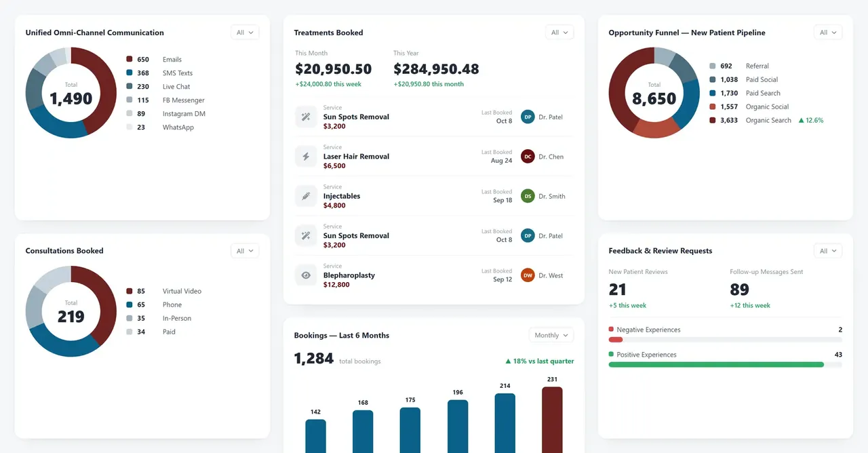Click the +12 this week text

[x=750, y=305]
